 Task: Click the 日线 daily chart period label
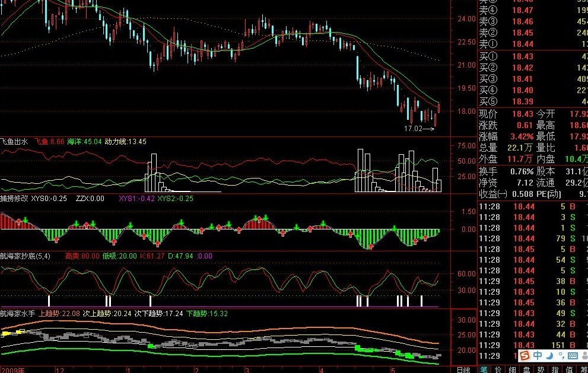463,369
